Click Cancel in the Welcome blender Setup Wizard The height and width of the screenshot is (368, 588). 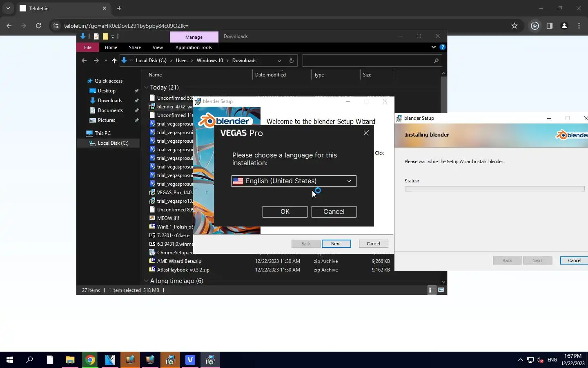coord(373,244)
